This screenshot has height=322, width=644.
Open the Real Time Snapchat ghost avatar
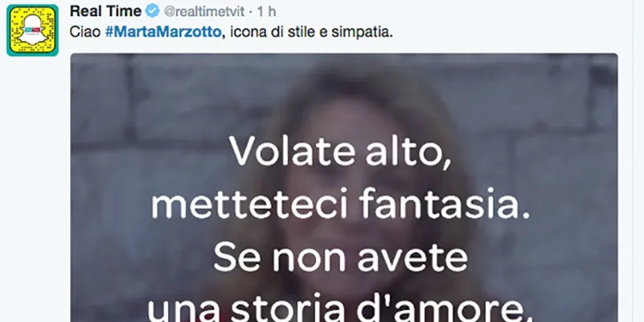[32, 31]
